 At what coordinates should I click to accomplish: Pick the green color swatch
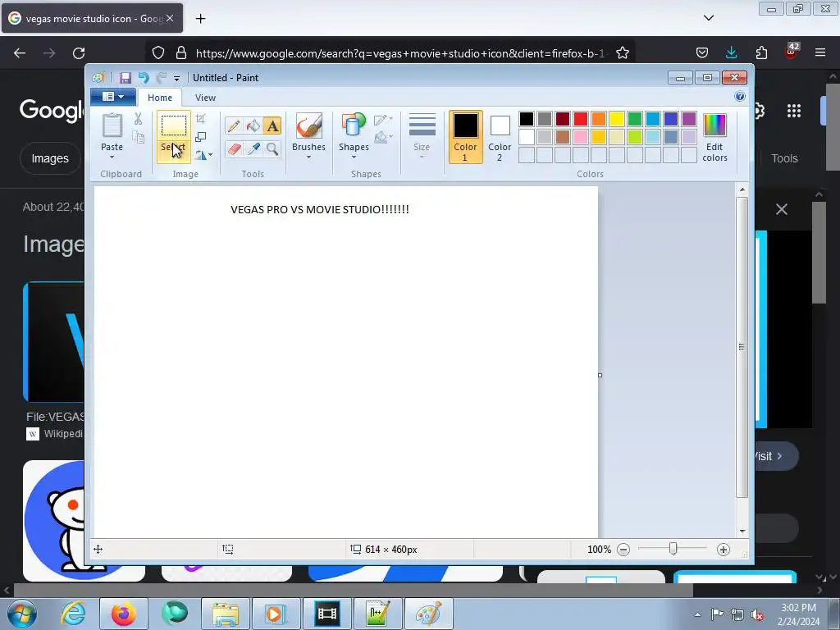635,119
